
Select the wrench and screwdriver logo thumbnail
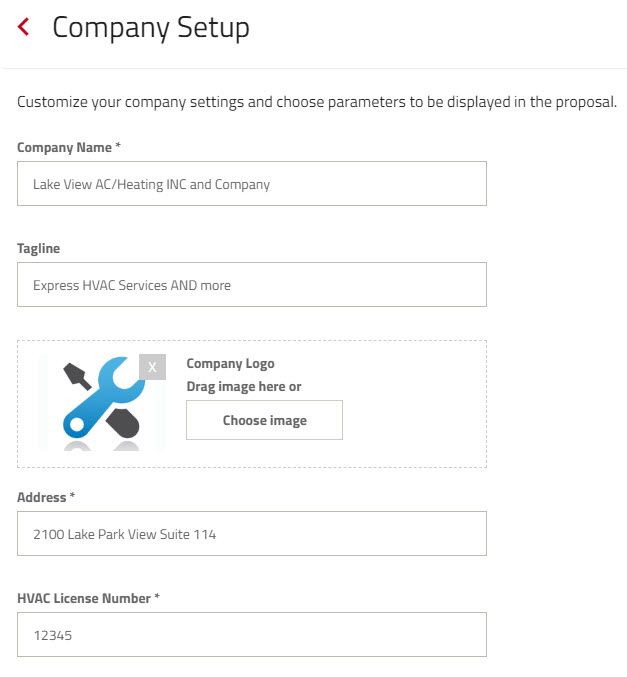102,403
